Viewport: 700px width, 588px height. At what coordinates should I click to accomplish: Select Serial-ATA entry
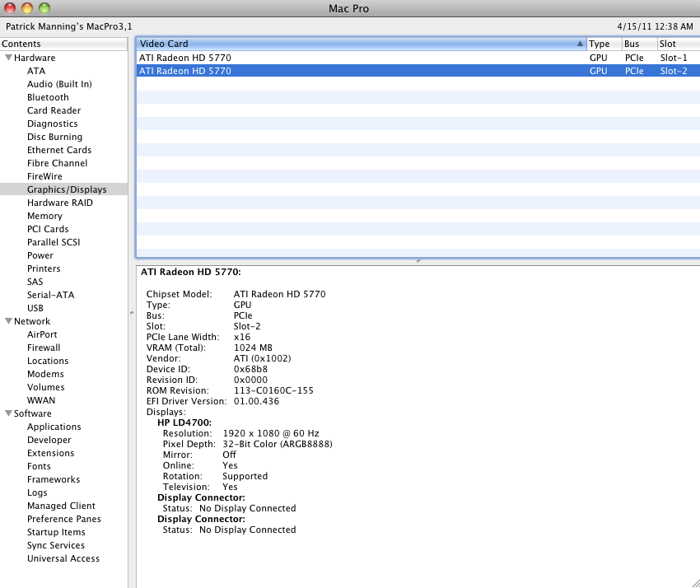click(50, 295)
